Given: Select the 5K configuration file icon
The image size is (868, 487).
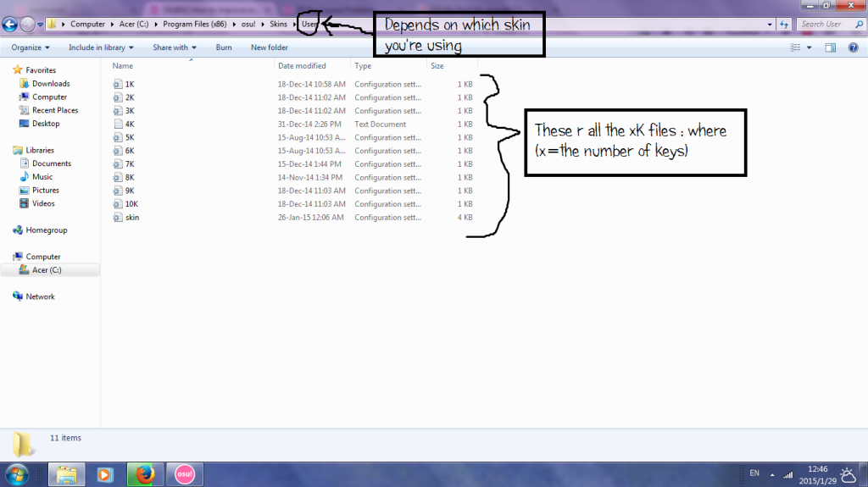Looking at the screenshot, I should (x=118, y=137).
